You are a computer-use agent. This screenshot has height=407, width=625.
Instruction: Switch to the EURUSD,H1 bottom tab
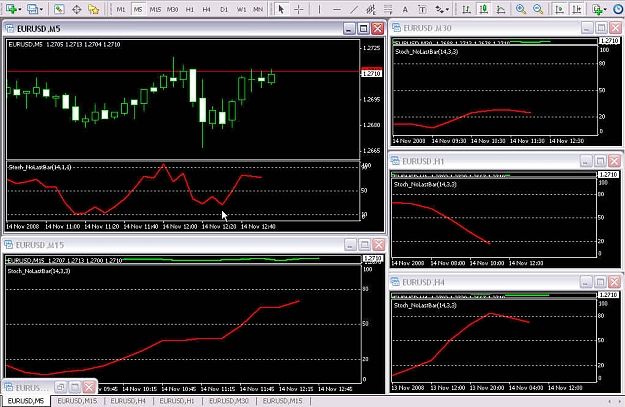[x=177, y=401]
